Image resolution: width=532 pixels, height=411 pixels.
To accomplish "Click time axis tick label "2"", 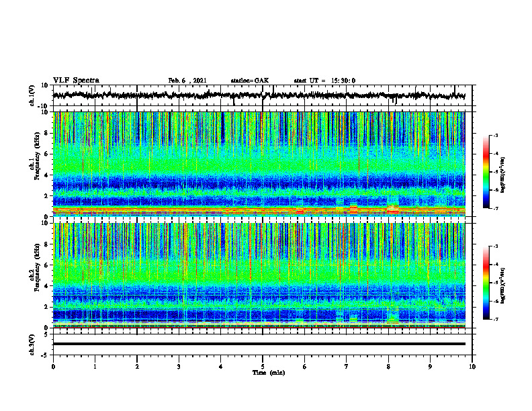I will 137,367.
